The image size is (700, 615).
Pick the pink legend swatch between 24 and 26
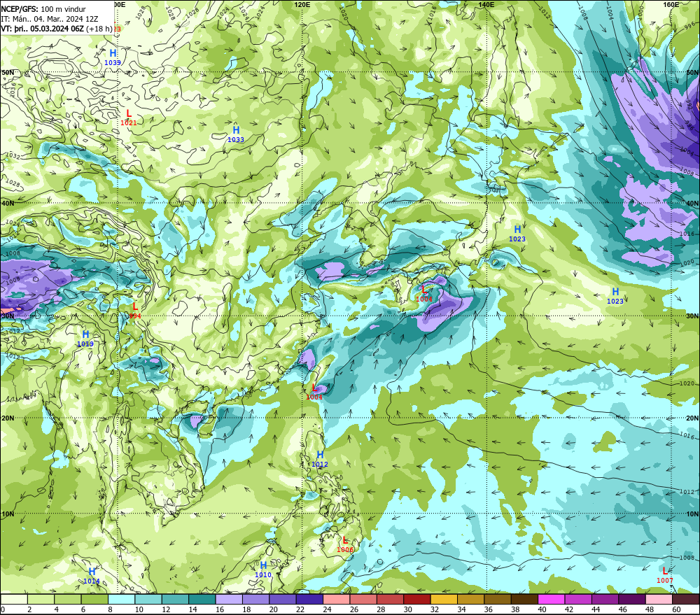pyautogui.click(x=336, y=599)
